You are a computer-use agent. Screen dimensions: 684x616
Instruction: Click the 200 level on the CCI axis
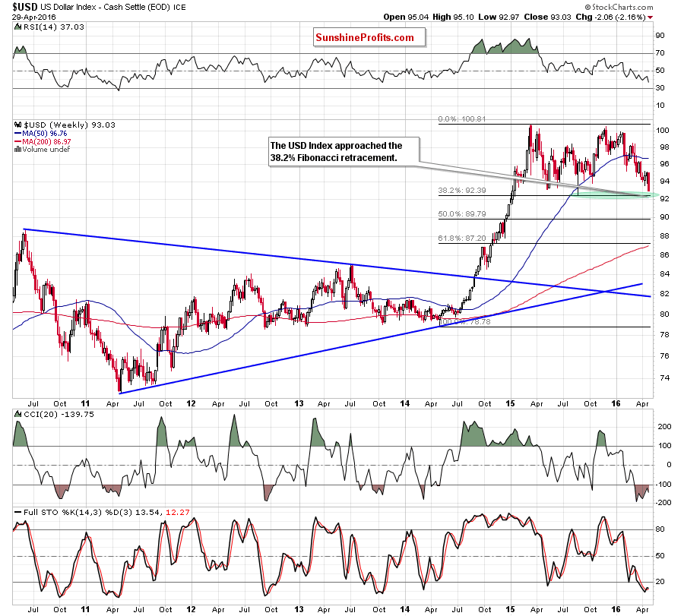coord(664,427)
